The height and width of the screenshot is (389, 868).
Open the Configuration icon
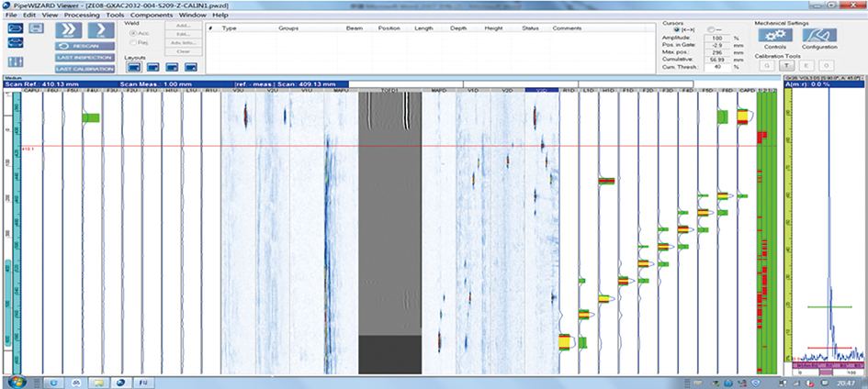818,35
